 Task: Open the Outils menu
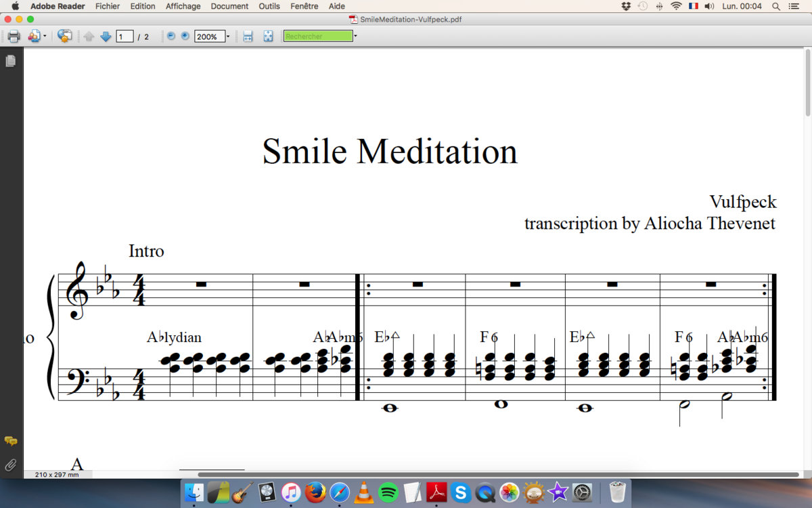(x=269, y=6)
